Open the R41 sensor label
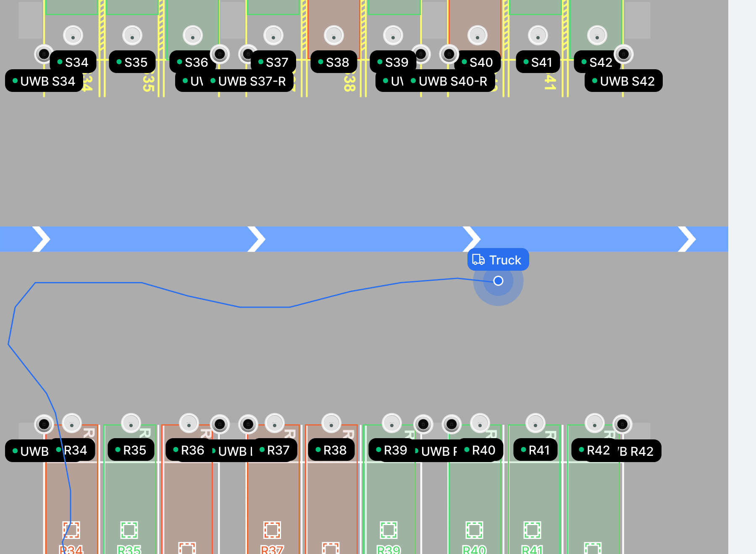The width and height of the screenshot is (756, 554). pyautogui.click(x=535, y=450)
